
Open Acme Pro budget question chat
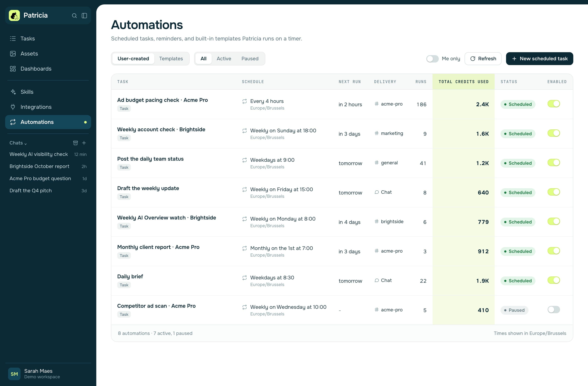(x=48, y=178)
